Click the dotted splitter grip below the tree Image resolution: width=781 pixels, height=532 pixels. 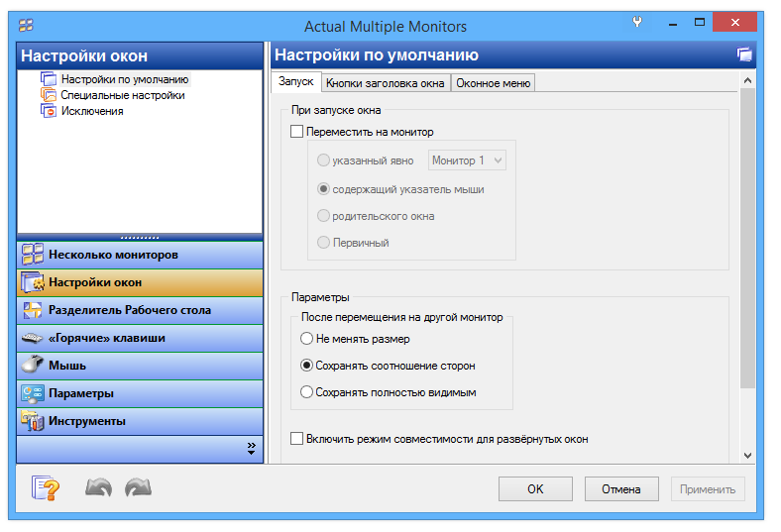coord(140,237)
